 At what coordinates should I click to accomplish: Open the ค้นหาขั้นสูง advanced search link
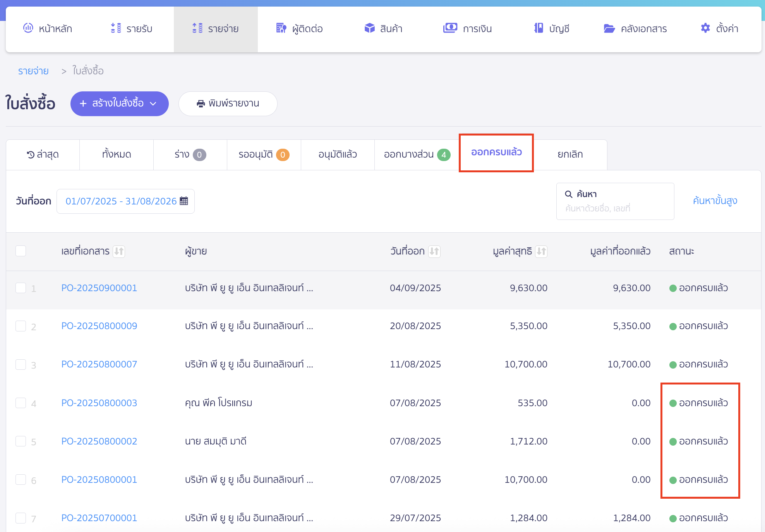pyautogui.click(x=715, y=201)
